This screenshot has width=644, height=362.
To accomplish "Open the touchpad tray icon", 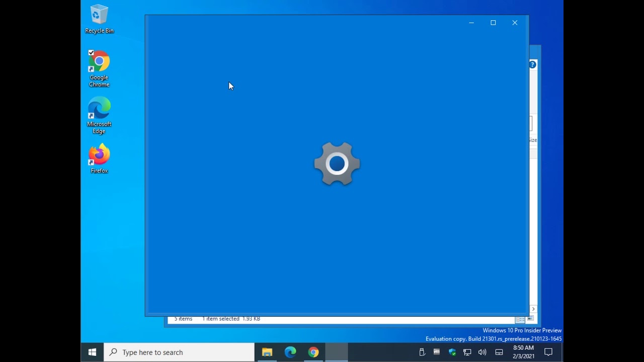I will 499,352.
